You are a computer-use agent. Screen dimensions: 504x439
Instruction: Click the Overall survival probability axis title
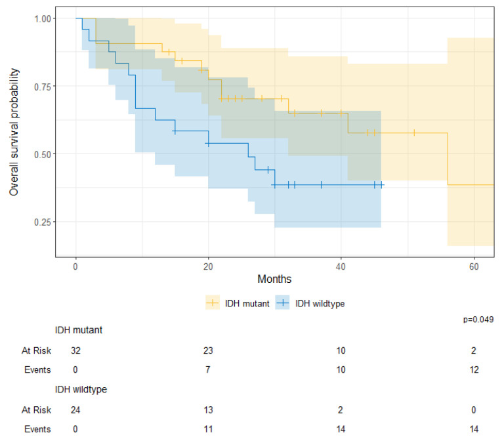point(14,132)
